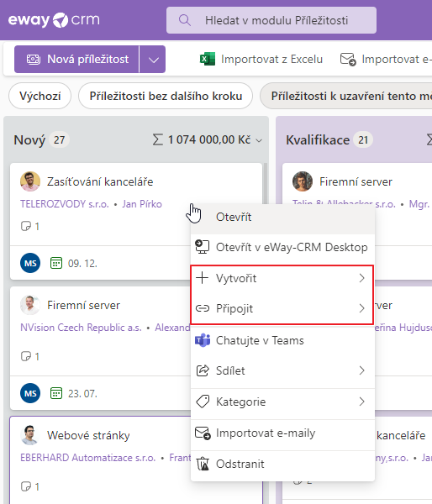The image size is (432, 504).
Task: Click the avatar on the Kvalifikace Firemní server card
Action: pos(303,181)
